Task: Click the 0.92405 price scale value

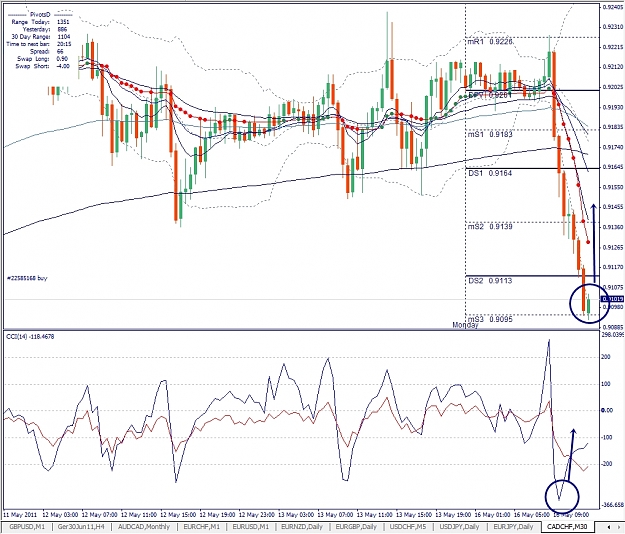Action: (613, 7)
